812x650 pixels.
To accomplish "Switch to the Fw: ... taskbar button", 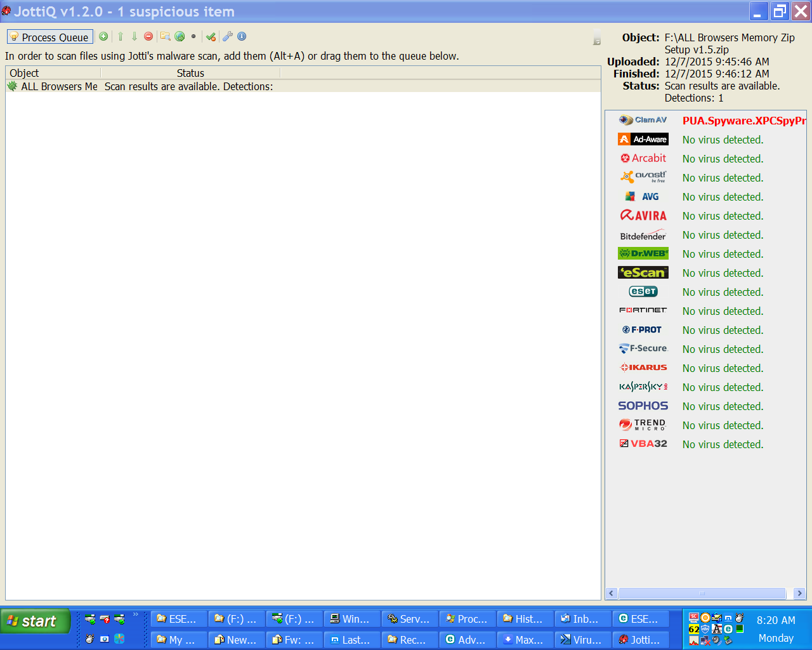I will 294,639.
